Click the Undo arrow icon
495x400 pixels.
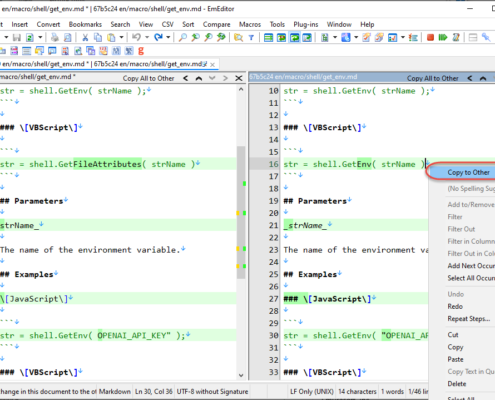tap(136, 37)
